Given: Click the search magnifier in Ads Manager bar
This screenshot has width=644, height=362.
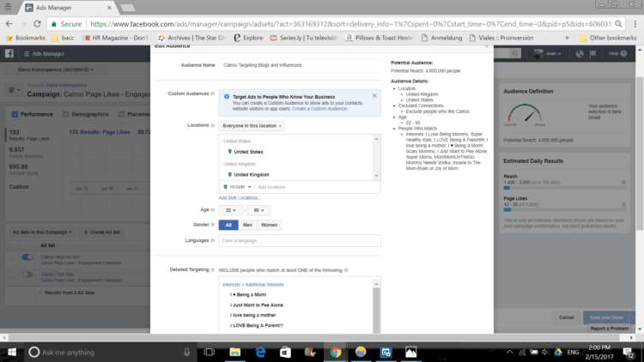Looking at the screenshot, I should click(514, 53).
